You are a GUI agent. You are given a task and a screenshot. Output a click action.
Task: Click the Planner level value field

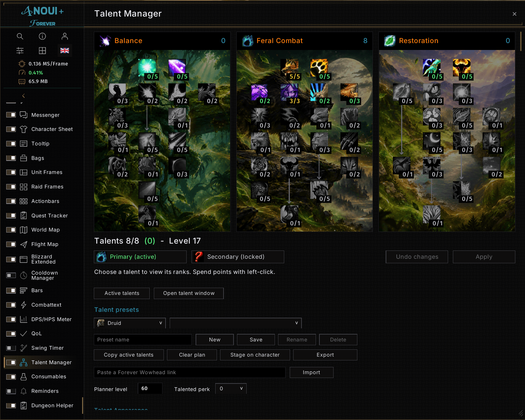(150, 389)
